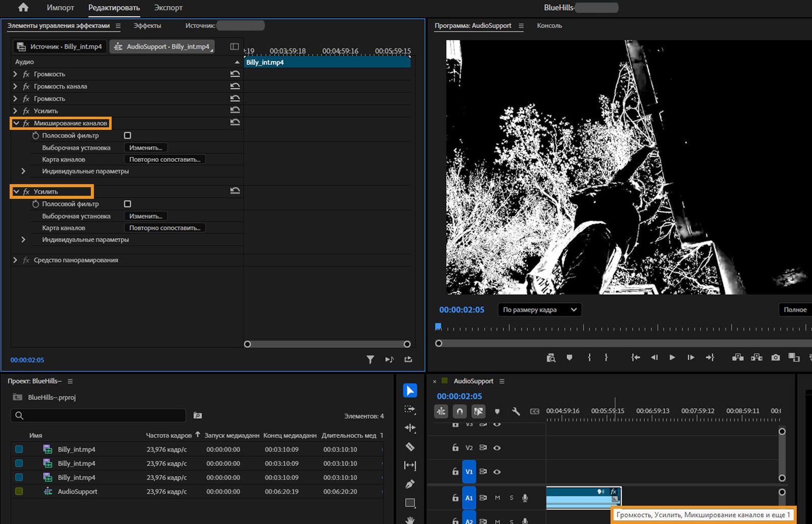Select the Pen tool

(x=410, y=484)
